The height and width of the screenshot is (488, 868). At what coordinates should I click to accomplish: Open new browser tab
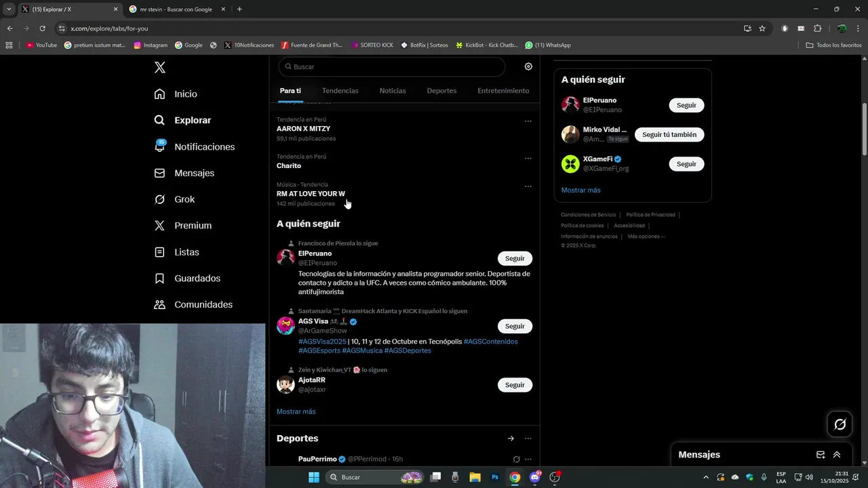(x=239, y=9)
